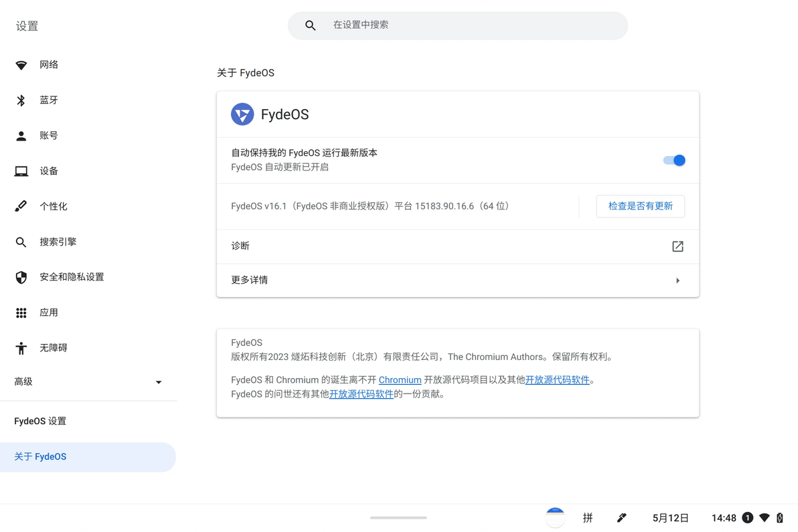Click the external link icon in 诊断 row

point(677,247)
